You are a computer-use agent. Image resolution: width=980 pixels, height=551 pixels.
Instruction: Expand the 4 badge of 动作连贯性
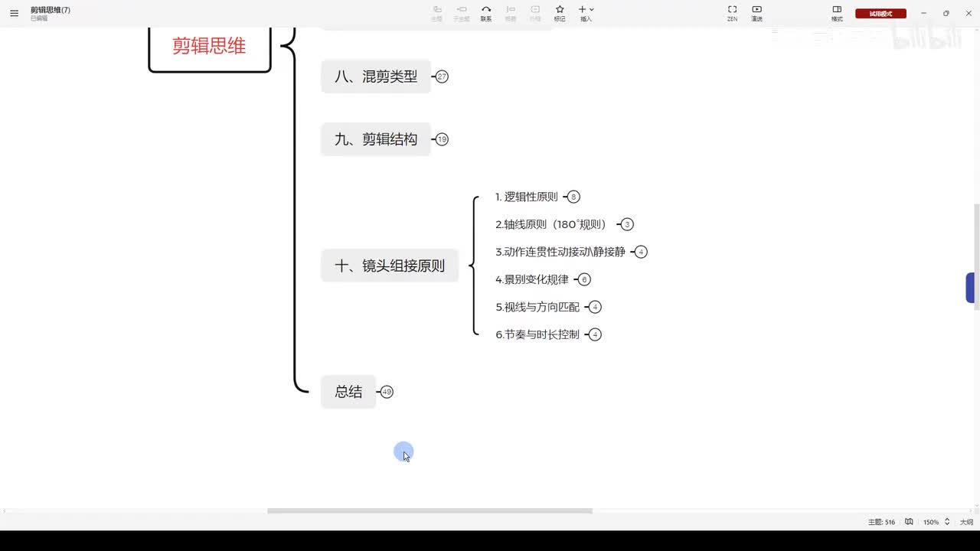(641, 252)
